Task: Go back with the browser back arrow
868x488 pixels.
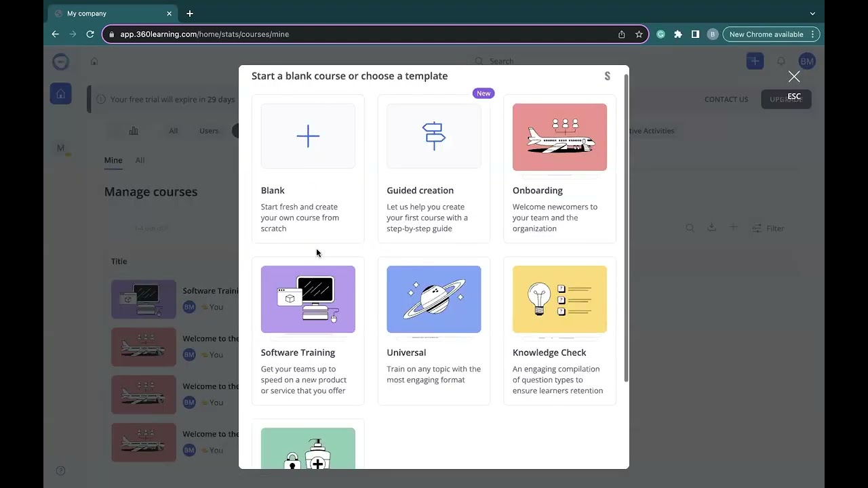Action: tap(56, 34)
